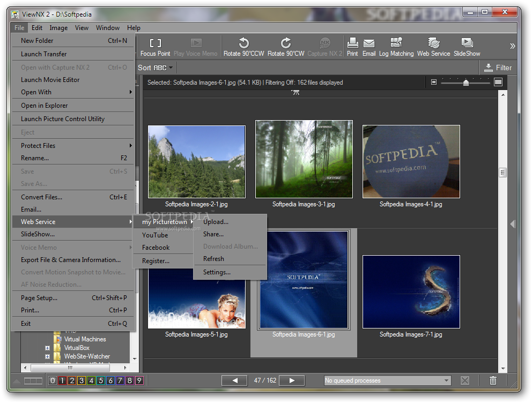Go to next image button
The image size is (532, 403).
pyautogui.click(x=292, y=380)
